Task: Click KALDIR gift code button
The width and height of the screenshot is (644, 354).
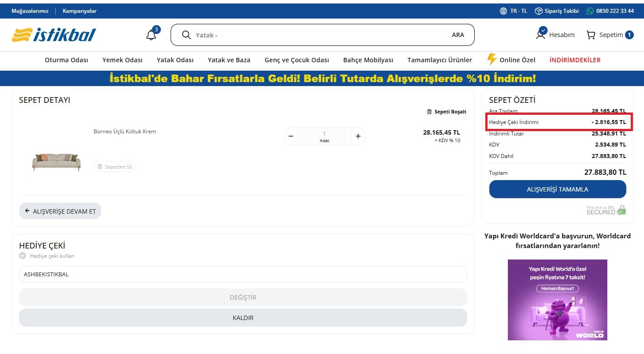Action: [x=243, y=318]
